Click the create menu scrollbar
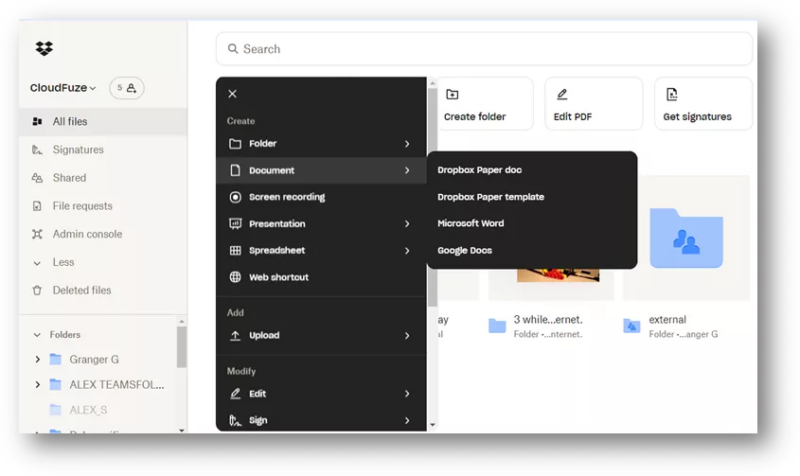 (x=433, y=199)
